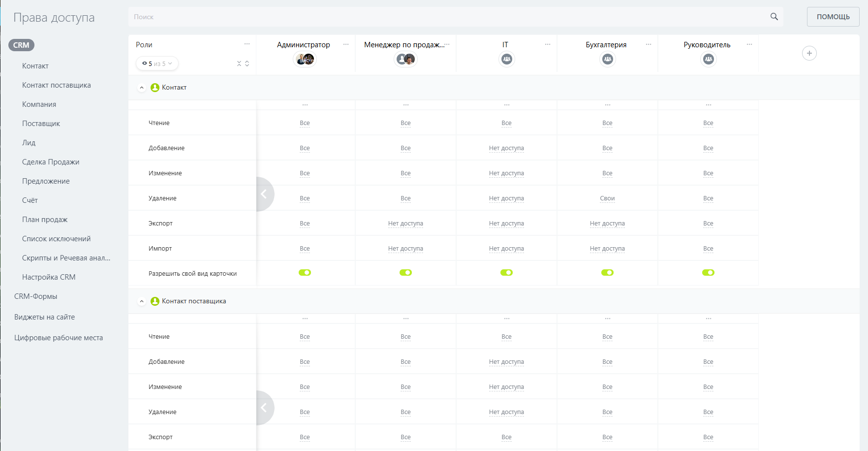This screenshot has height=451, width=868.
Task: Click Администратор role user avatars
Action: click(305, 59)
